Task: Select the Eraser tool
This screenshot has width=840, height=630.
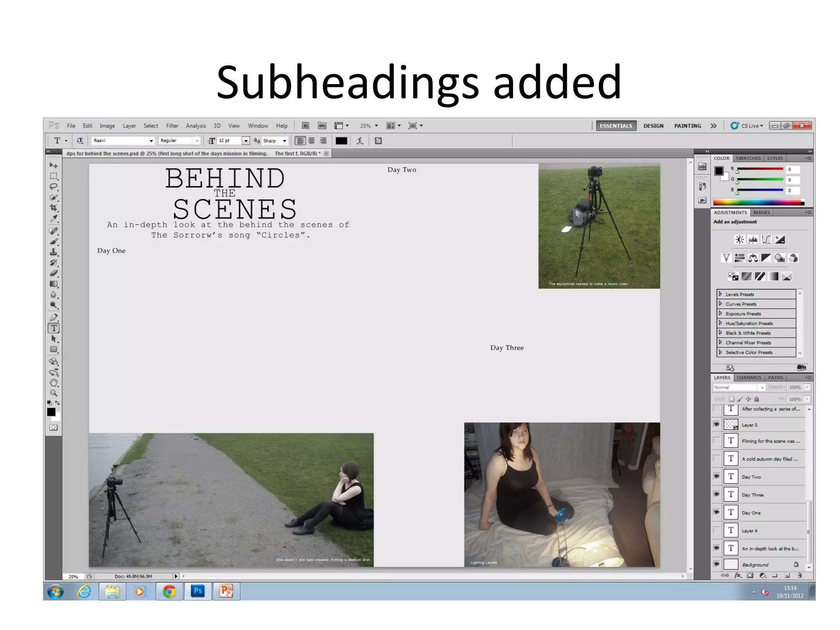Action: 54,273
